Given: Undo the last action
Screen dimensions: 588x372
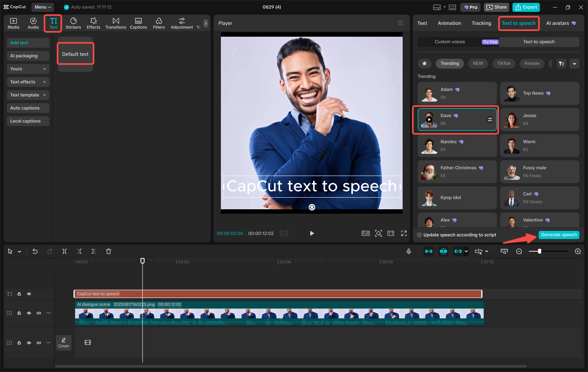Looking at the screenshot, I should coord(35,251).
